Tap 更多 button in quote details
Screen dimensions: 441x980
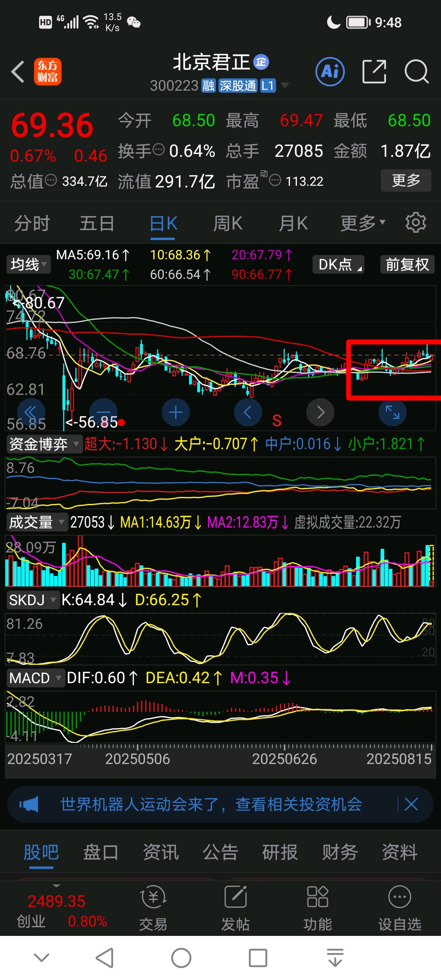[x=406, y=180]
